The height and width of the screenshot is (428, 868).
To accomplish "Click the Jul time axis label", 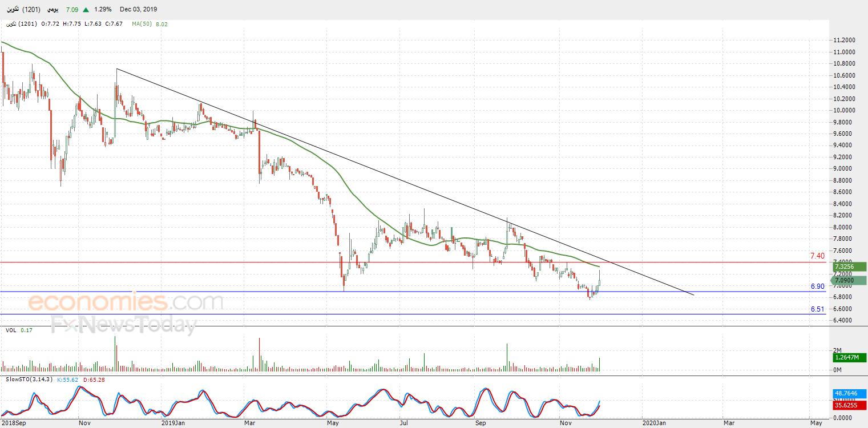I will pyautogui.click(x=404, y=423).
